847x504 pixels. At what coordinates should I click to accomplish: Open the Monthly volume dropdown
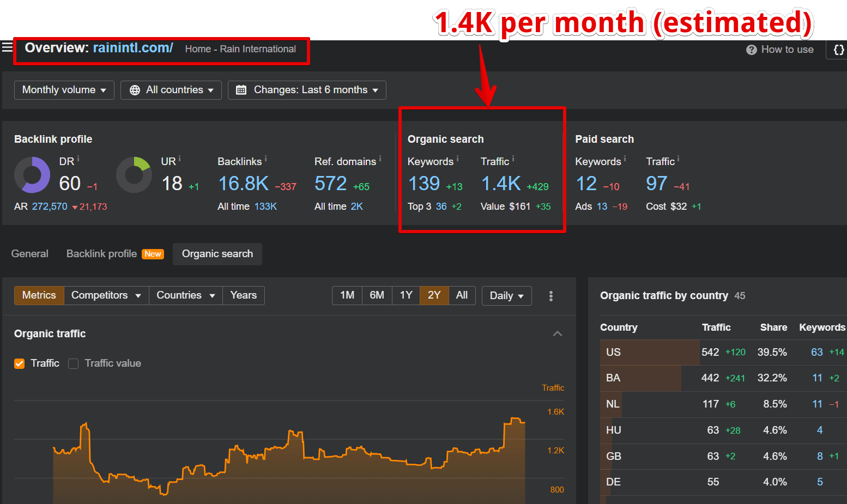click(x=64, y=90)
